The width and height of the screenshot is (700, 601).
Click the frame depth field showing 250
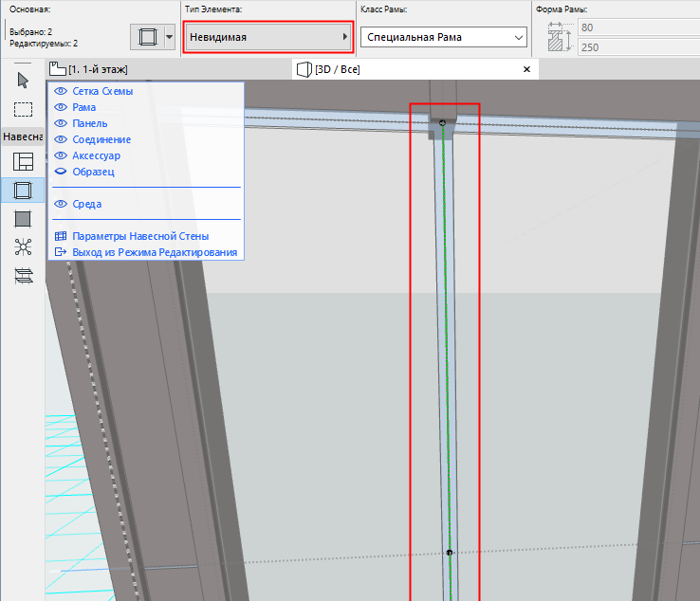pos(638,47)
